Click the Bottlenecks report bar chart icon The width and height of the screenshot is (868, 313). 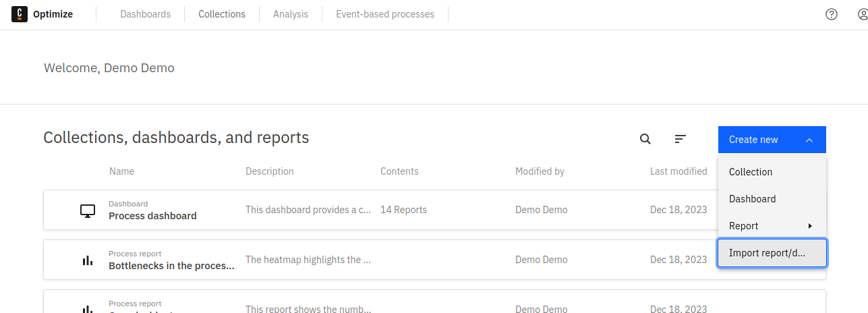[87, 260]
